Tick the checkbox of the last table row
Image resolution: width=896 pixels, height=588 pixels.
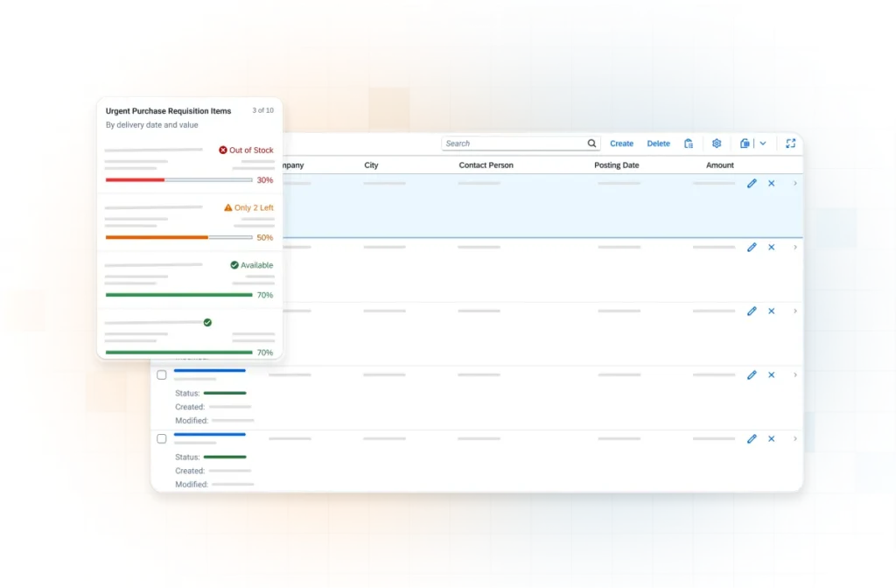click(162, 439)
